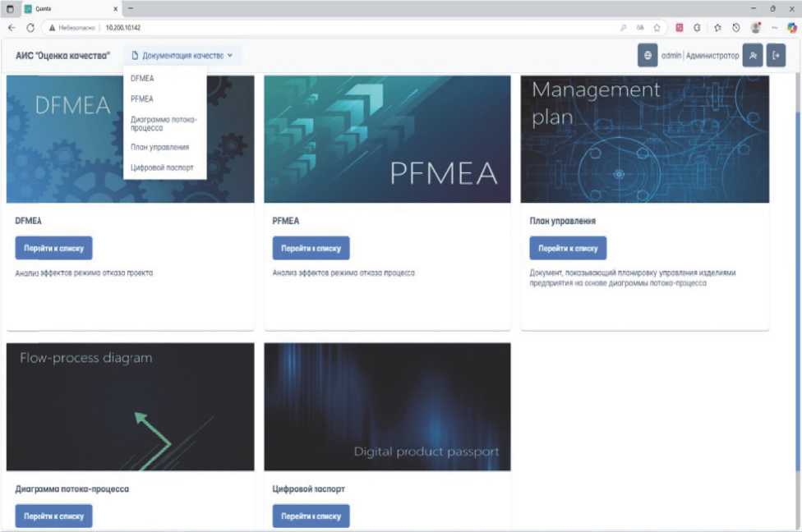The image size is (802, 532).
Task: Click the Flow-process diagram banner image
Action: (x=130, y=406)
